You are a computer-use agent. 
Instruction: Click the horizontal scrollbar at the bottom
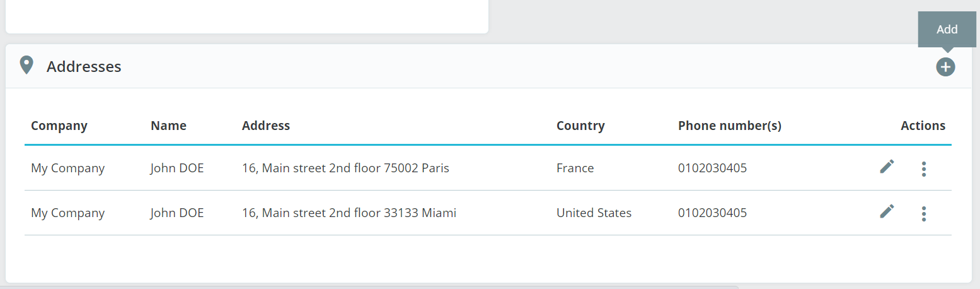(x=369, y=287)
